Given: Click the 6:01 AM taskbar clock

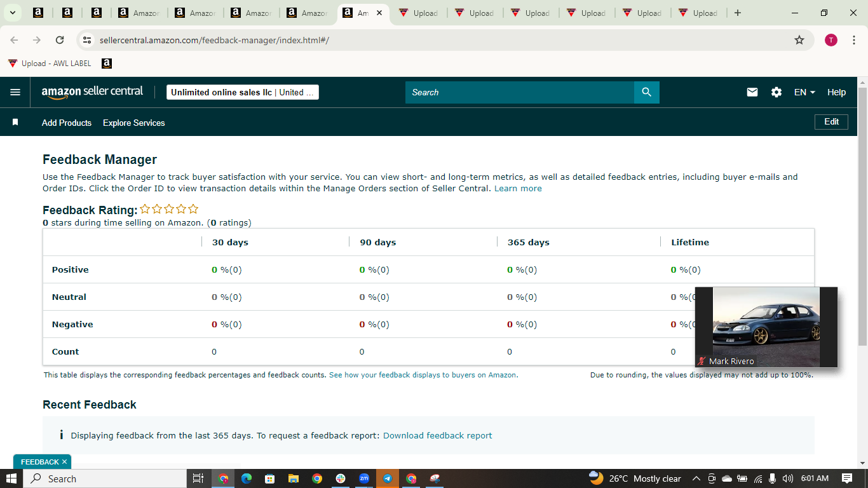Looking at the screenshot, I should [815, 478].
